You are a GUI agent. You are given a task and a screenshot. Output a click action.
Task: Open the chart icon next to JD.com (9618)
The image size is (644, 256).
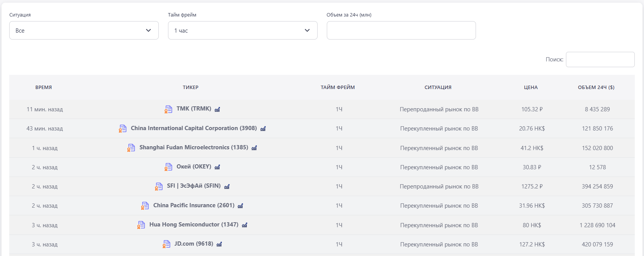219,244
